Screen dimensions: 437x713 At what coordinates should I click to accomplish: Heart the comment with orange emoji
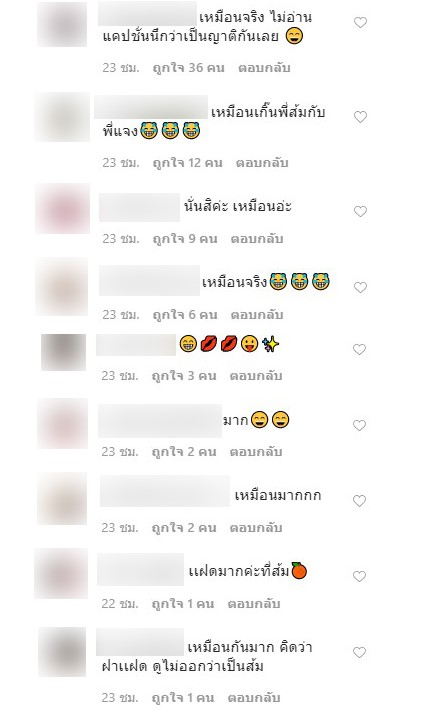[x=359, y=577]
